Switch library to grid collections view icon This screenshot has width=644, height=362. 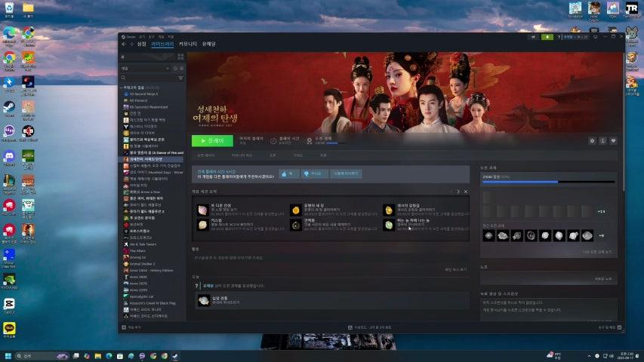pos(180,57)
